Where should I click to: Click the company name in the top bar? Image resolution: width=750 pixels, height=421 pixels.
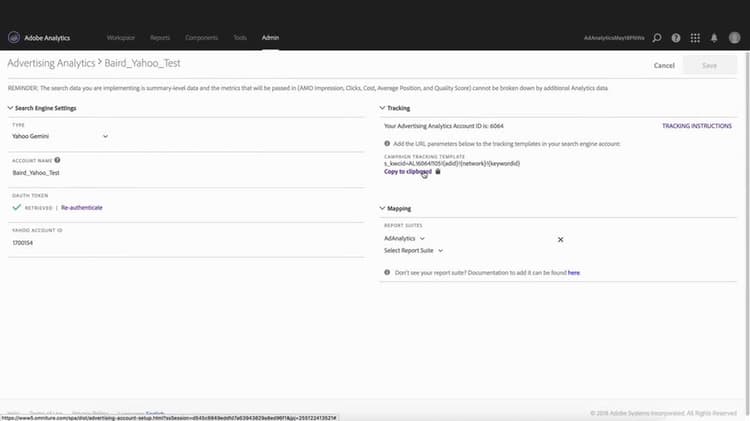coord(614,38)
